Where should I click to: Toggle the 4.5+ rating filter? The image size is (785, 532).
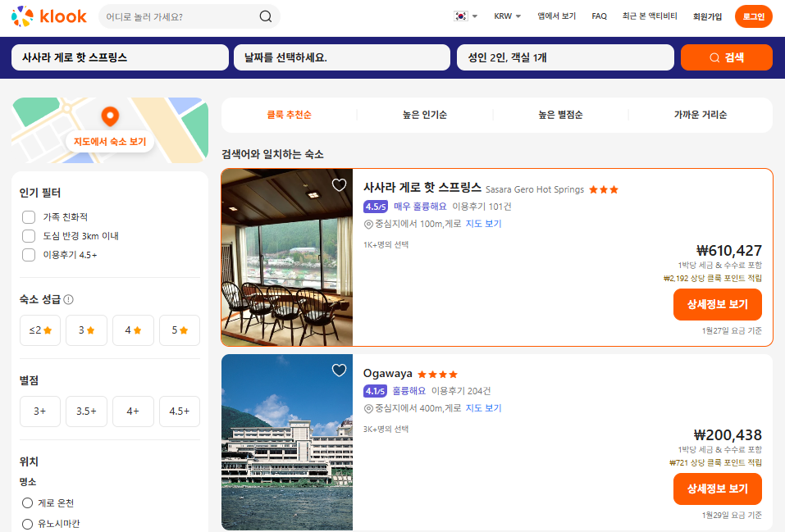[180, 412]
